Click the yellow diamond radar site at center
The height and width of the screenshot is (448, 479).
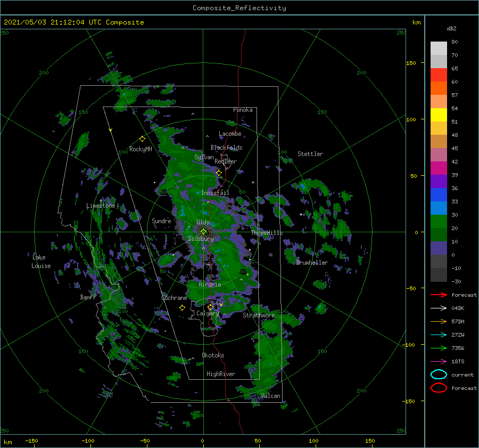pos(203,232)
